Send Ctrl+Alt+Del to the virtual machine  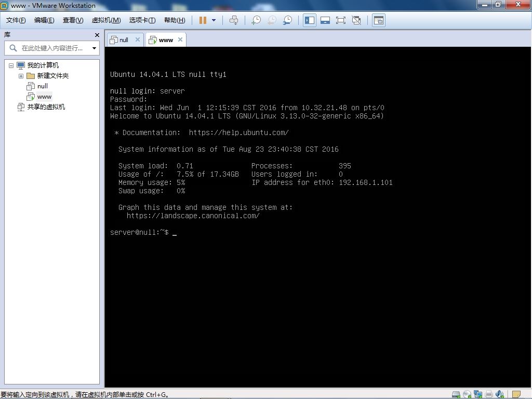tap(234, 20)
